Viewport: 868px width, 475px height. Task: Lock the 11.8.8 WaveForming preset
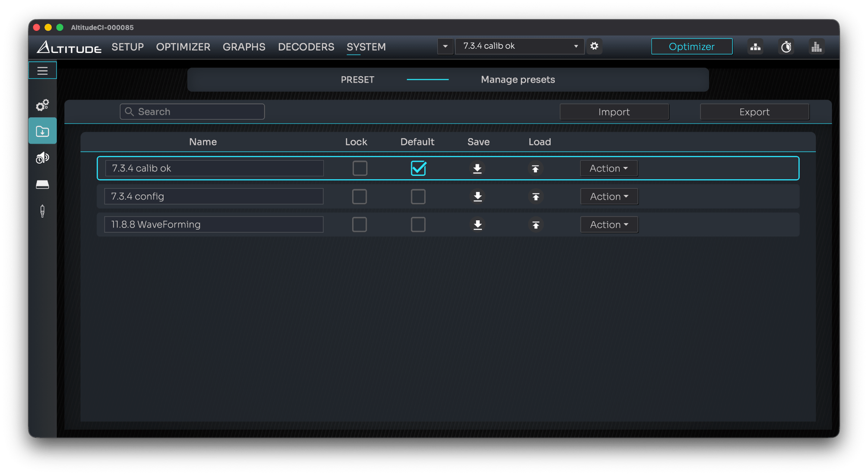359,225
